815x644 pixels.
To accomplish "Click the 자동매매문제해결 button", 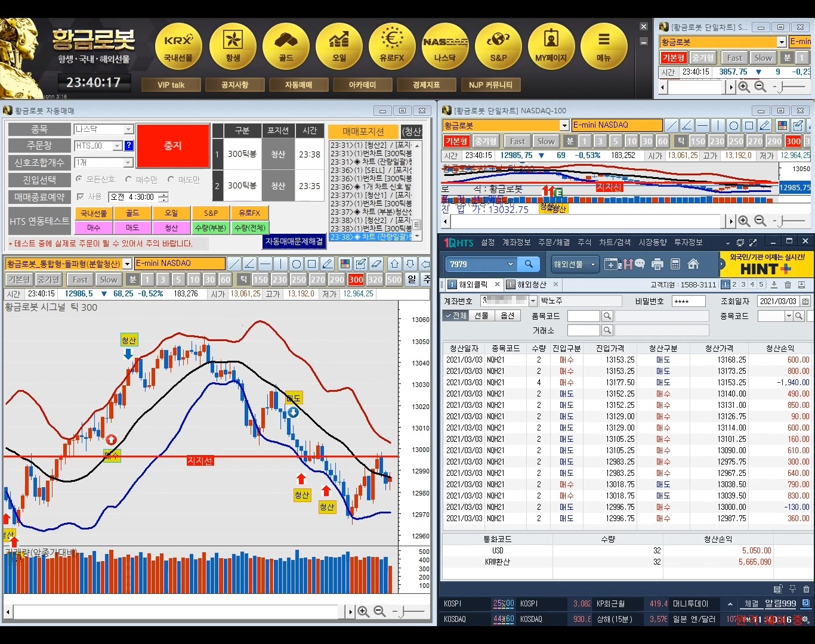I will pyautogui.click(x=294, y=241).
